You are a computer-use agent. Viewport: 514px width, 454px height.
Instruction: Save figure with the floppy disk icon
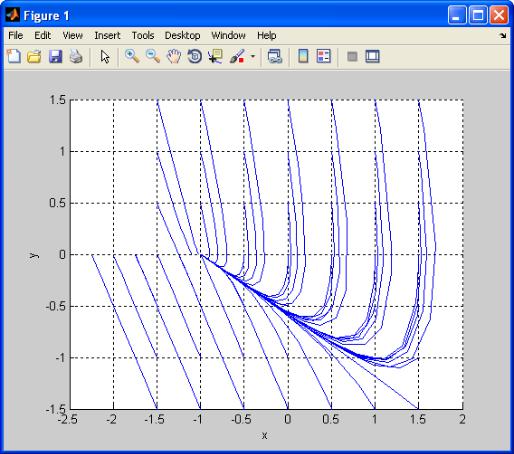pyautogui.click(x=55, y=56)
